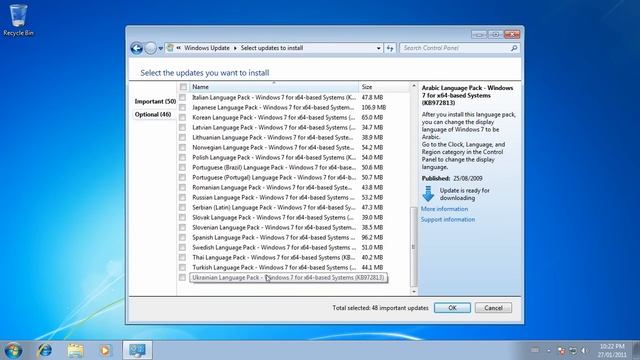Click the 106.9 MB size value
Image resolution: width=640 pixels, height=360 pixels.
(x=373, y=107)
